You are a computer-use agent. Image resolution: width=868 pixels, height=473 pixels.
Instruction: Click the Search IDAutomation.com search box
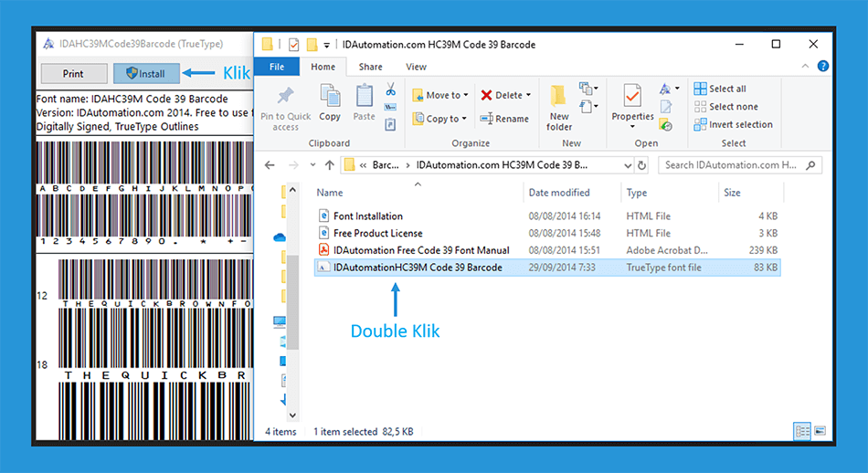pos(739,165)
